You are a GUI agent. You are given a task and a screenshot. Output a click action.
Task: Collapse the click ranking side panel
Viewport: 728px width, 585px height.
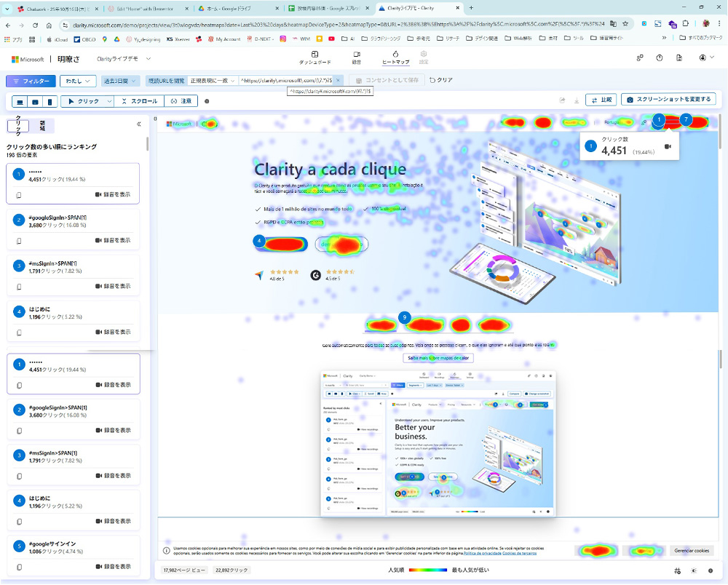139,124
